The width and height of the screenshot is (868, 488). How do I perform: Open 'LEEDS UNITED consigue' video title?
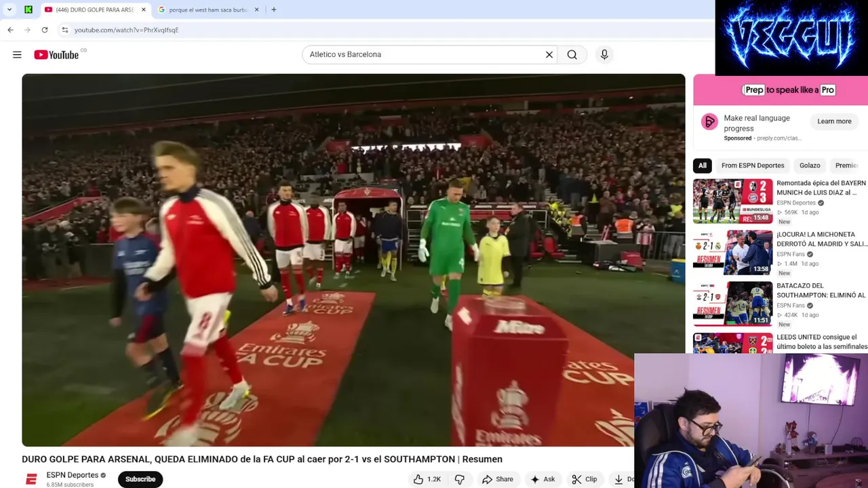point(822,342)
